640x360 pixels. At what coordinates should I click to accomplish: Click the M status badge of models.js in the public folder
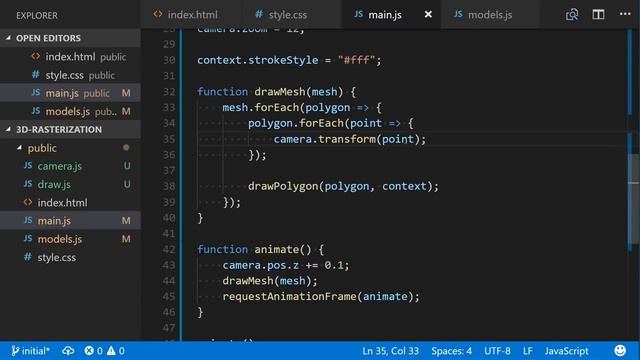[x=126, y=239]
